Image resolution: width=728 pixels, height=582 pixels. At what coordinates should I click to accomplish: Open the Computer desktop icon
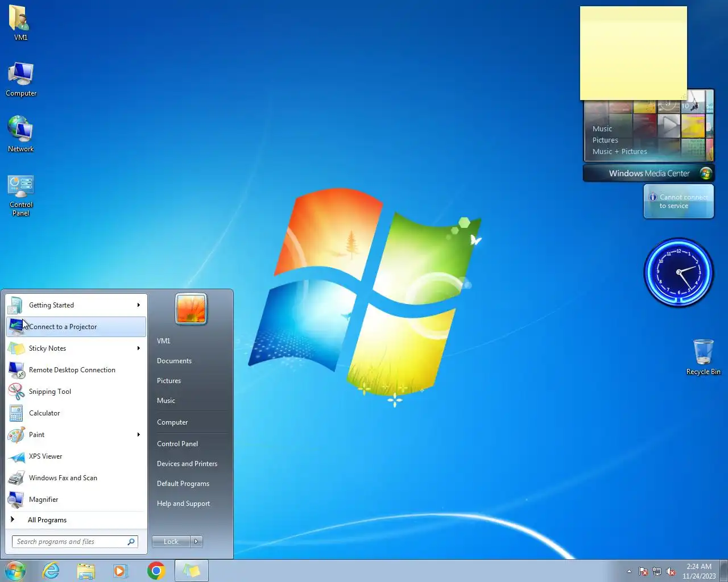click(x=21, y=80)
